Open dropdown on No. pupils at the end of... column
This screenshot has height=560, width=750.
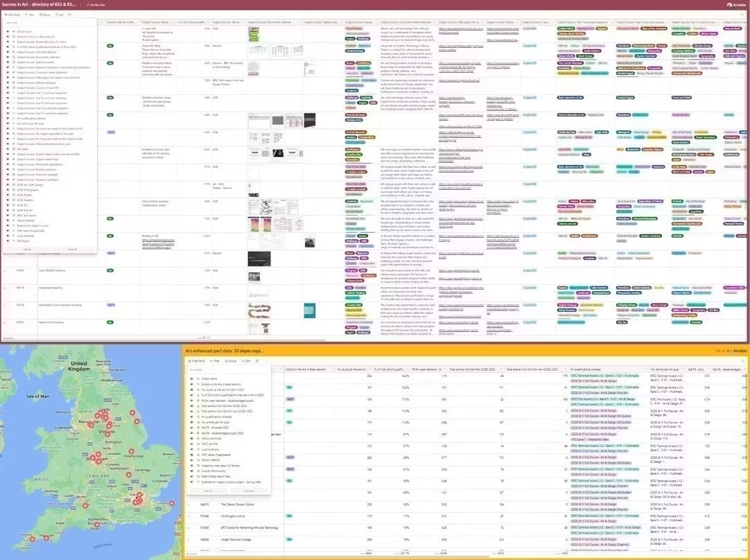point(369,369)
